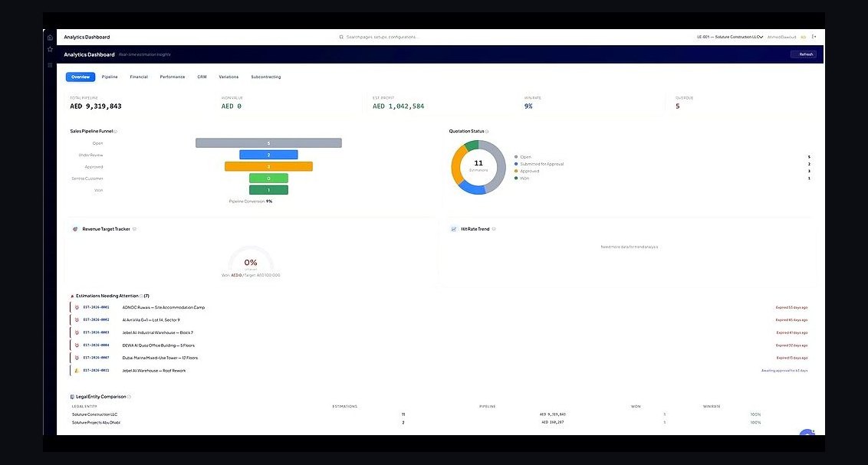Click the Win Rate 9% card value

click(x=528, y=106)
